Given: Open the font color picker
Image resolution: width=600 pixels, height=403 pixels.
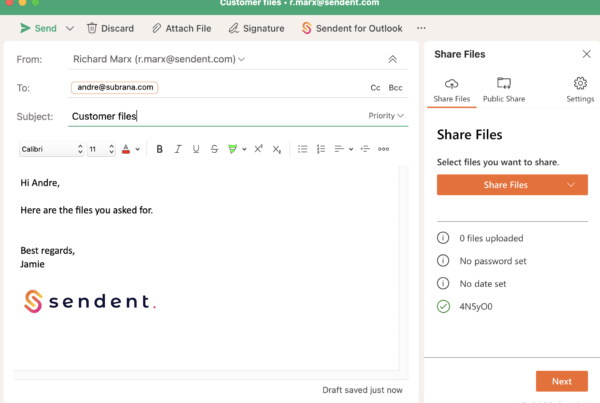Looking at the screenshot, I should 128,149.
